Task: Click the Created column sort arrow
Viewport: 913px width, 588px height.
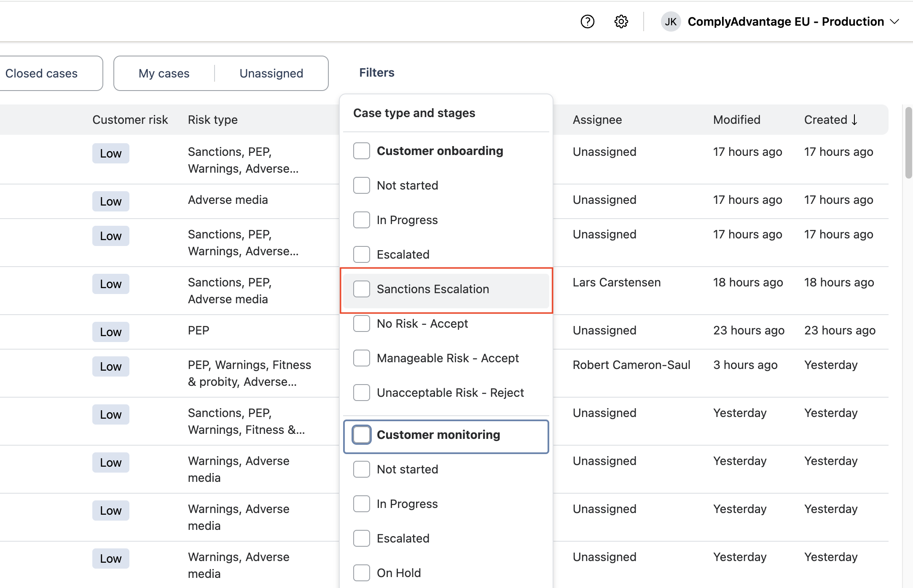Action: 854,120
